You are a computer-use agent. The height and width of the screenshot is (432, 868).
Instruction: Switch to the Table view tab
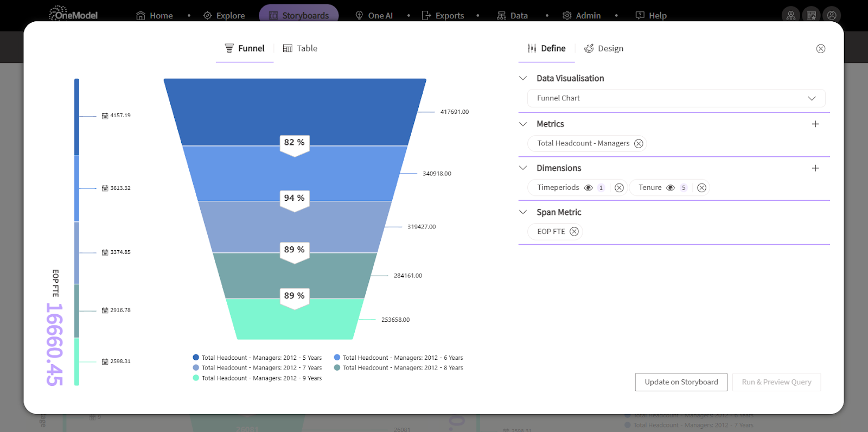300,48
